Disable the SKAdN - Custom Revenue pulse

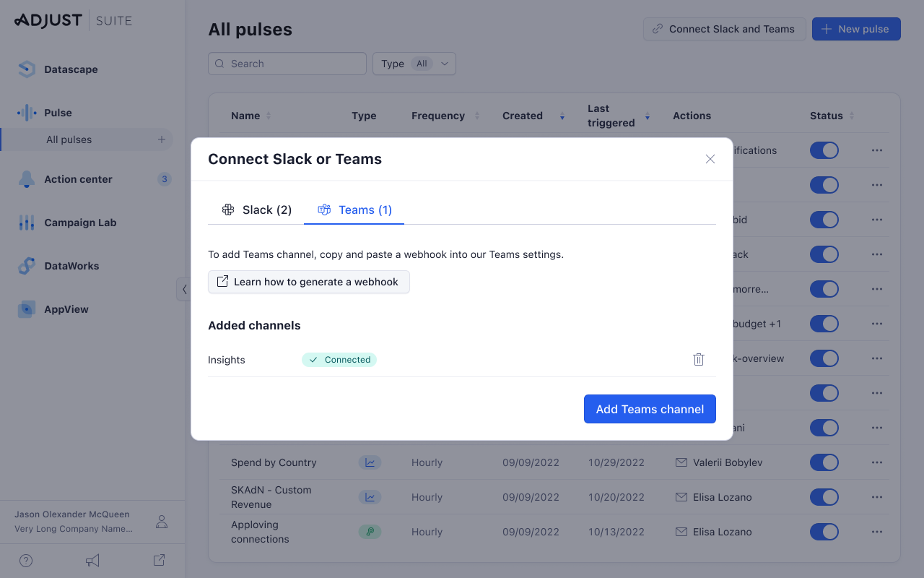(x=824, y=497)
